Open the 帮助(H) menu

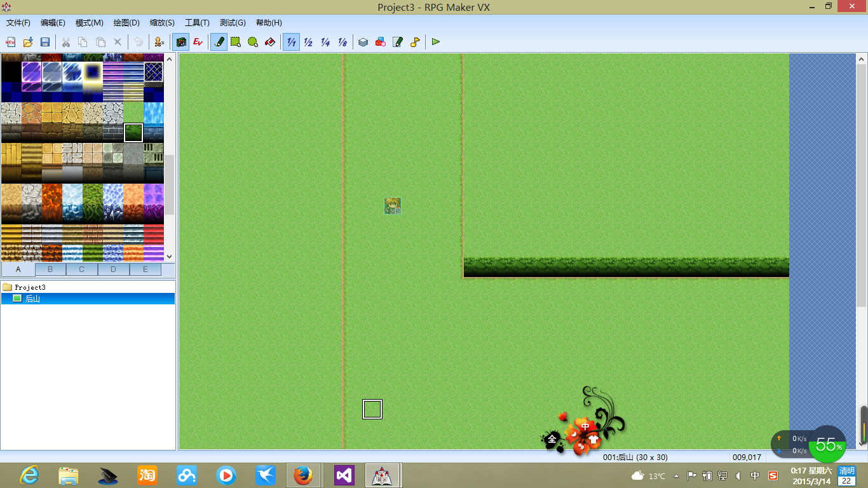(x=269, y=23)
